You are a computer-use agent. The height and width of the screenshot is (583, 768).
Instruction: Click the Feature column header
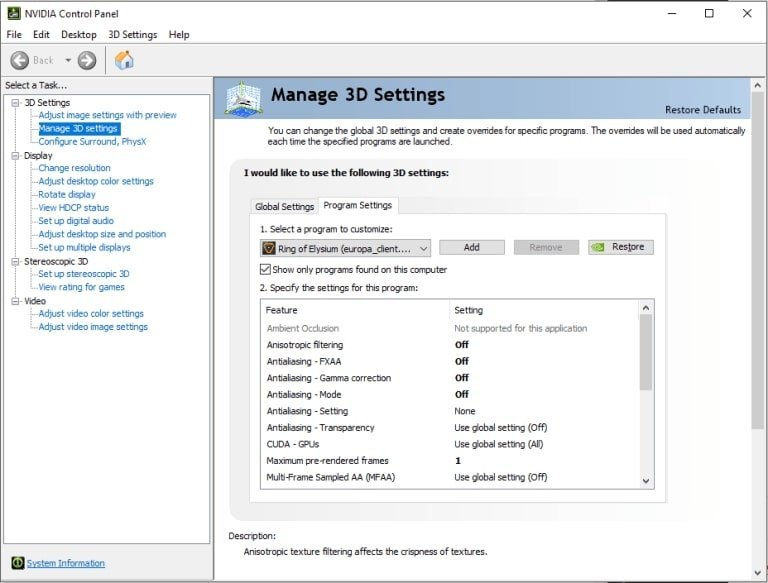click(356, 310)
